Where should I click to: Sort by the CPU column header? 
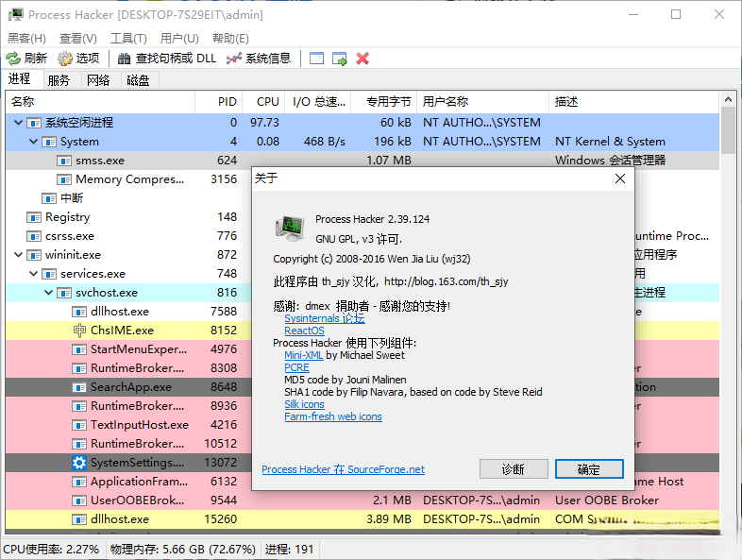tap(263, 102)
